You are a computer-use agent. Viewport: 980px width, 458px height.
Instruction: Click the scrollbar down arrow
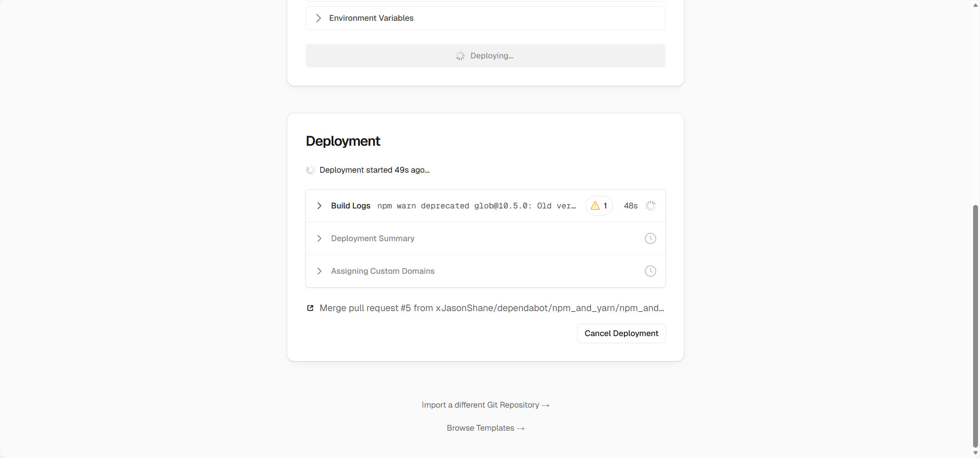[975, 453]
